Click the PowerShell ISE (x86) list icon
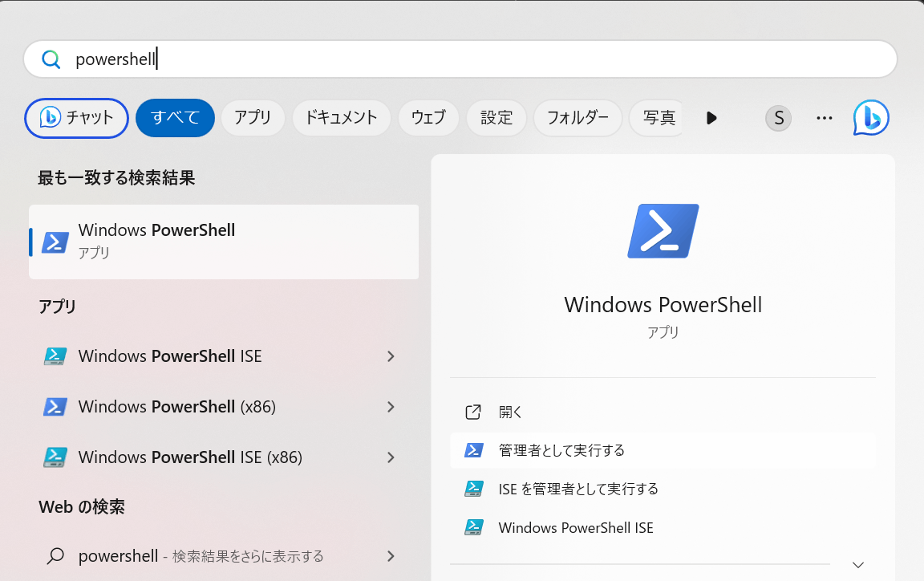 point(55,457)
